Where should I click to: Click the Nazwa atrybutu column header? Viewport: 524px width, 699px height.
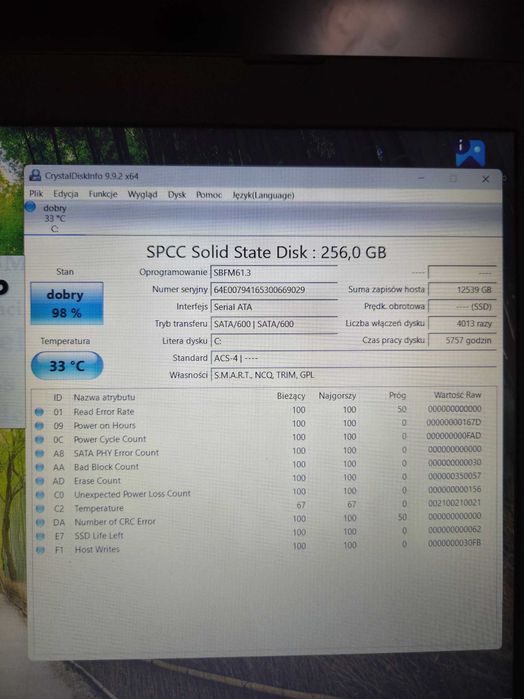coord(104,397)
